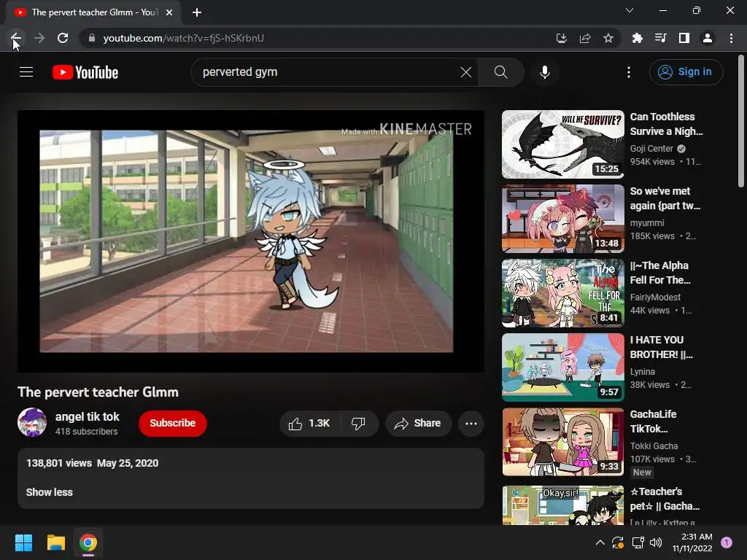Image resolution: width=747 pixels, height=560 pixels.
Task: Open Chrome profile avatar icon
Action: (708, 38)
